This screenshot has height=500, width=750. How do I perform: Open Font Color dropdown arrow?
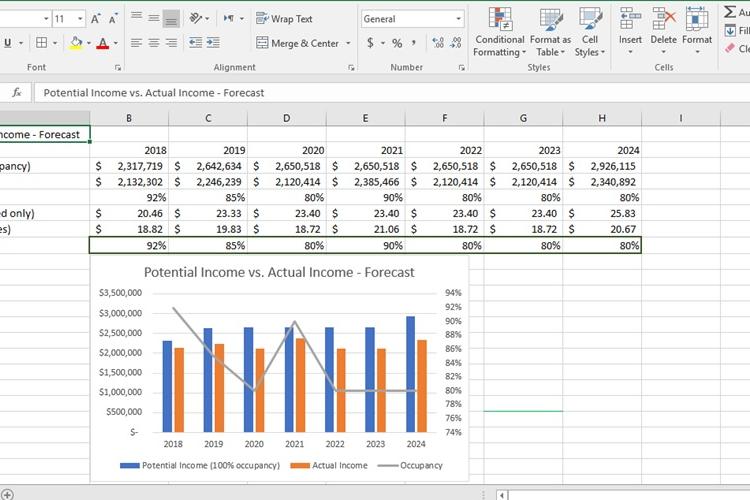(116, 43)
